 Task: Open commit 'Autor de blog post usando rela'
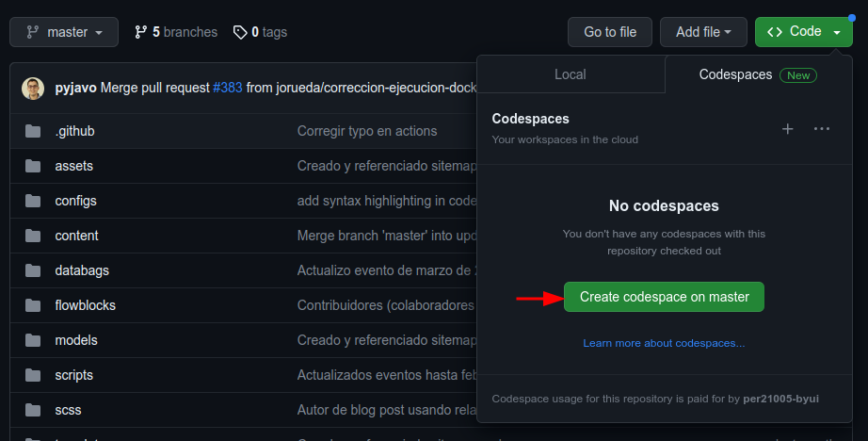tap(387, 411)
